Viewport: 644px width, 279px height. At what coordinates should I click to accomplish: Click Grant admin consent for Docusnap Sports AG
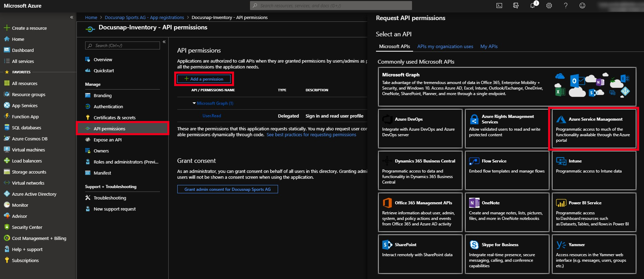coord(227,189)
